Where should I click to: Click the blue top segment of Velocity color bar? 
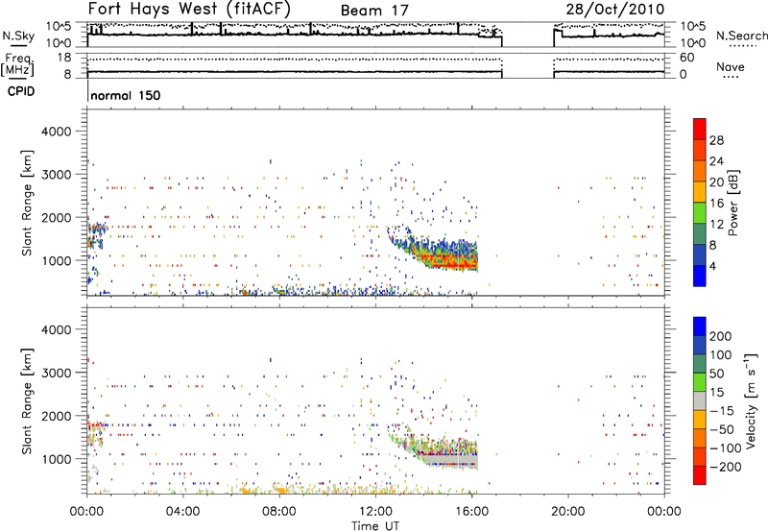coord(700,326)
